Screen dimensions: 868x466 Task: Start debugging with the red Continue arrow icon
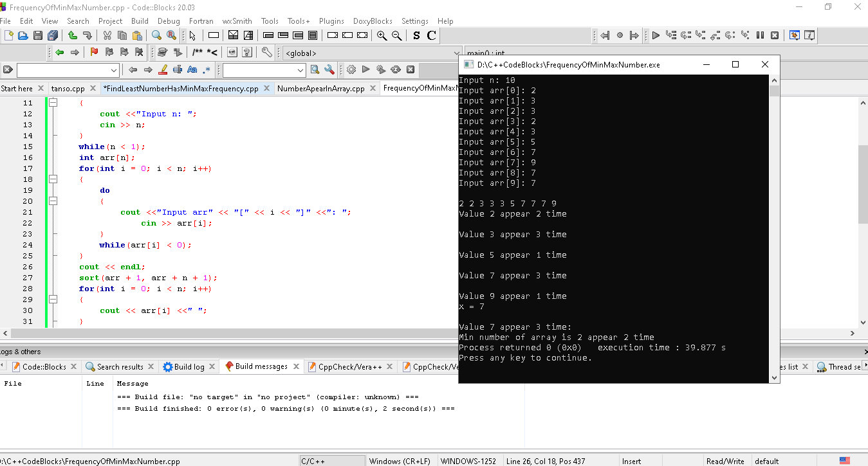coord(656,35)
